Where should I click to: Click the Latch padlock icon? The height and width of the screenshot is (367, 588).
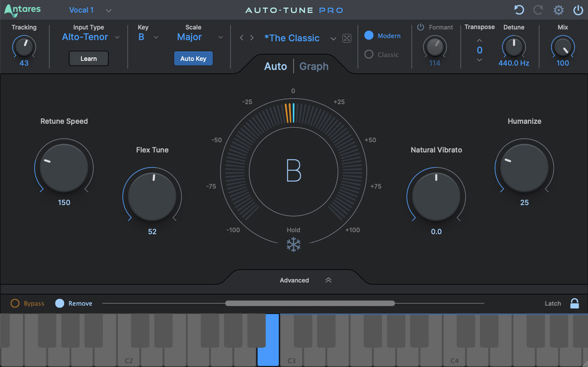tap(574, 303)
